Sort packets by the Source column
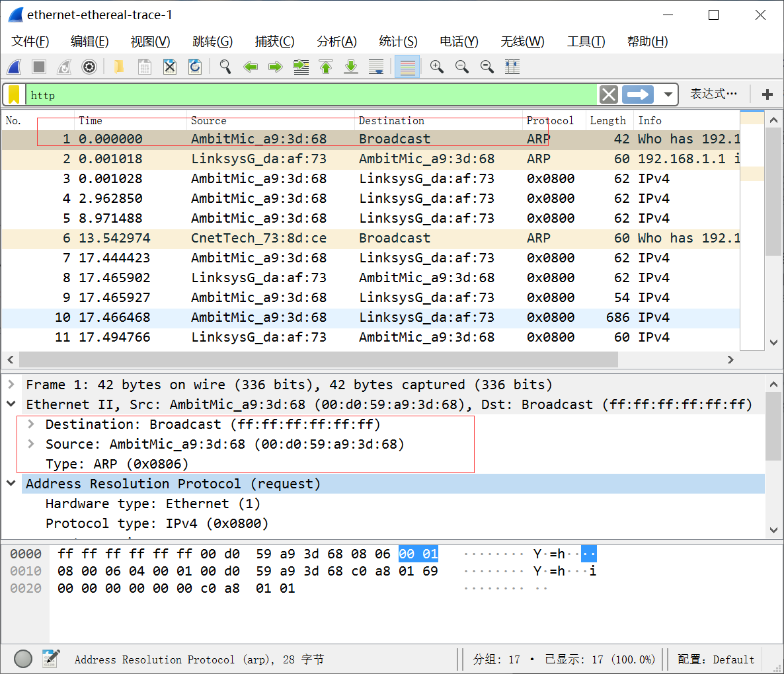Viewport: 784px width, 674px height. (270, 120)
